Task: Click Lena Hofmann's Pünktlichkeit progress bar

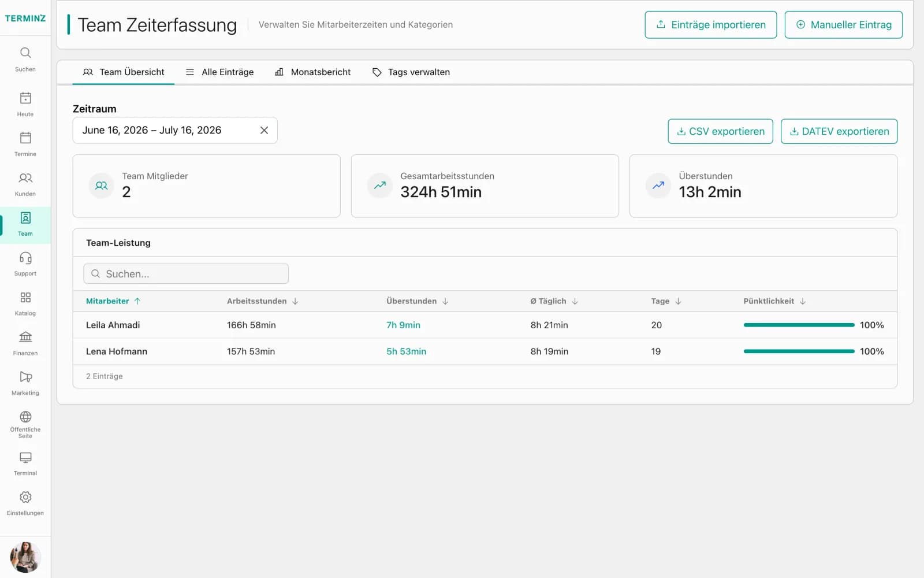Action: 799,351
